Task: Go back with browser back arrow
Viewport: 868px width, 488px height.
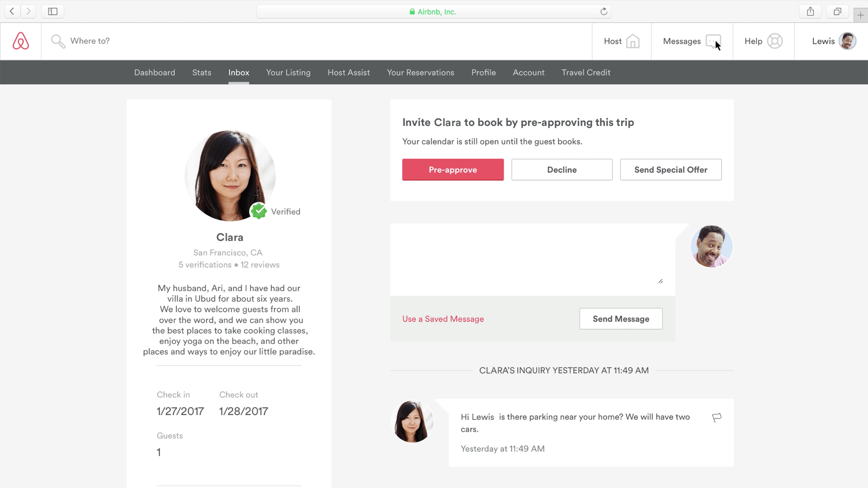Action: pos(12,12)
